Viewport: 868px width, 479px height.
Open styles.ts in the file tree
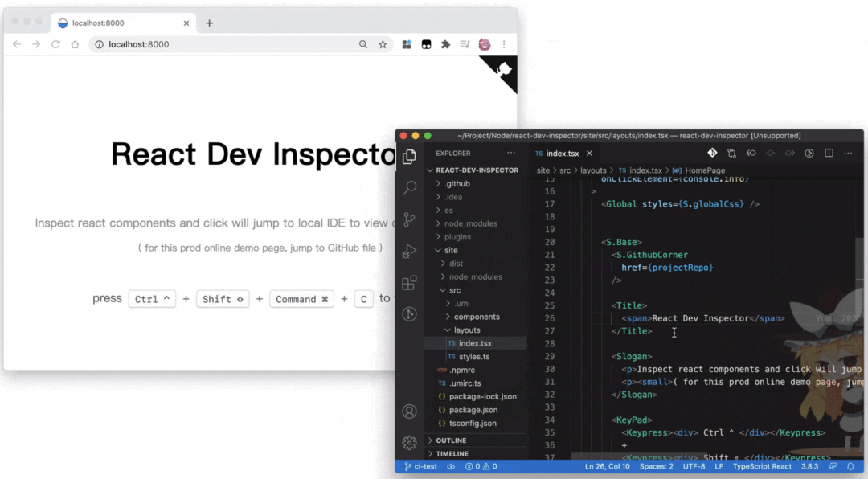[x=474, y=357]
